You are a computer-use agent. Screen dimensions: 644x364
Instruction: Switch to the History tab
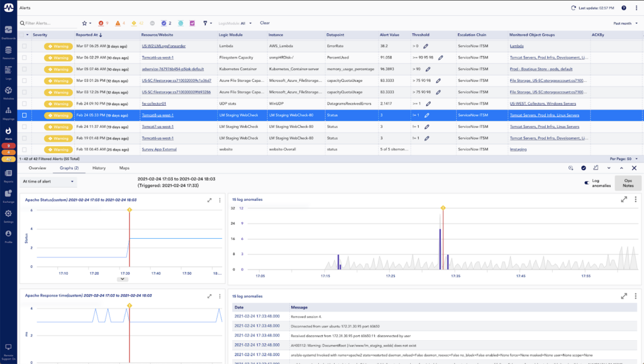point(99,168)
